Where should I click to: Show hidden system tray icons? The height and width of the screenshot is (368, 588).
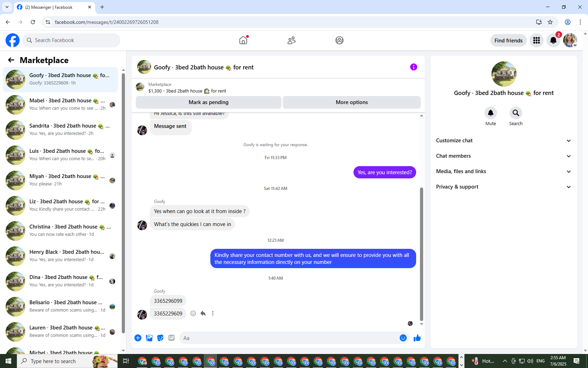[505, 361]
